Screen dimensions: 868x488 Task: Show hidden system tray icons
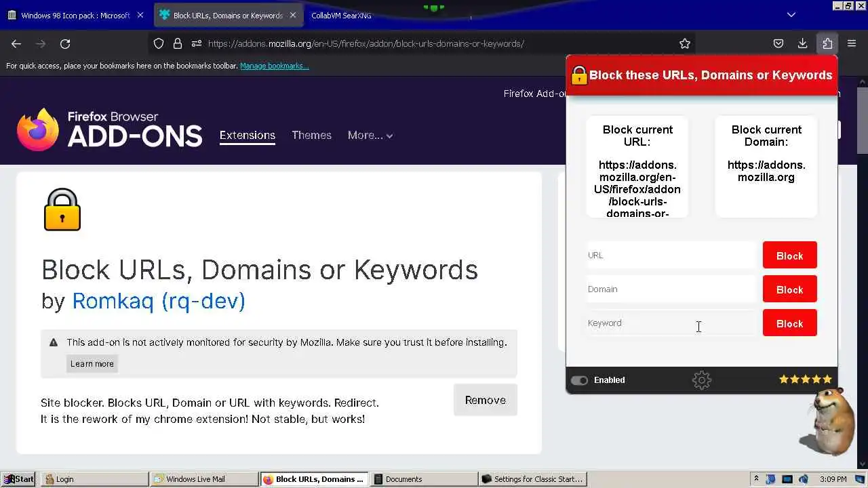point(756,479)
